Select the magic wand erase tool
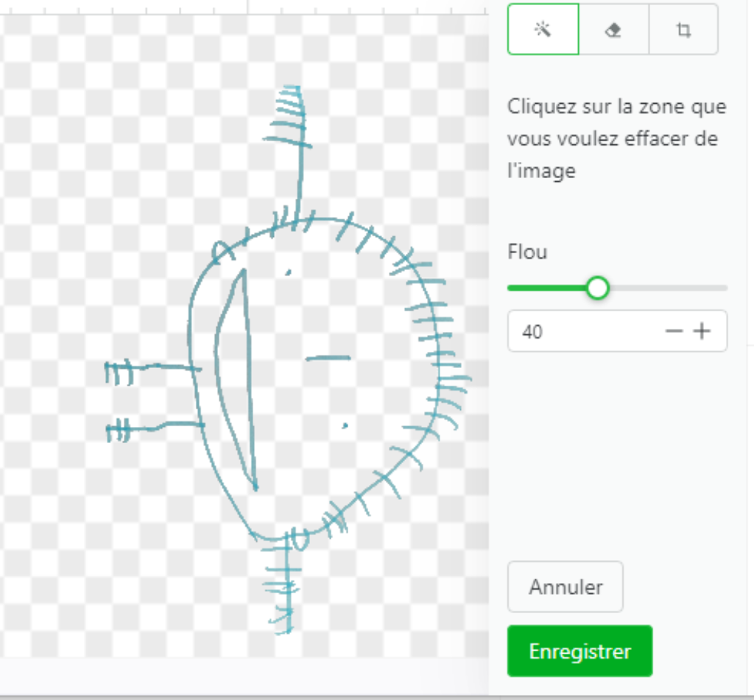The width and height of the screenshot is (754, 700). [543, 29]
